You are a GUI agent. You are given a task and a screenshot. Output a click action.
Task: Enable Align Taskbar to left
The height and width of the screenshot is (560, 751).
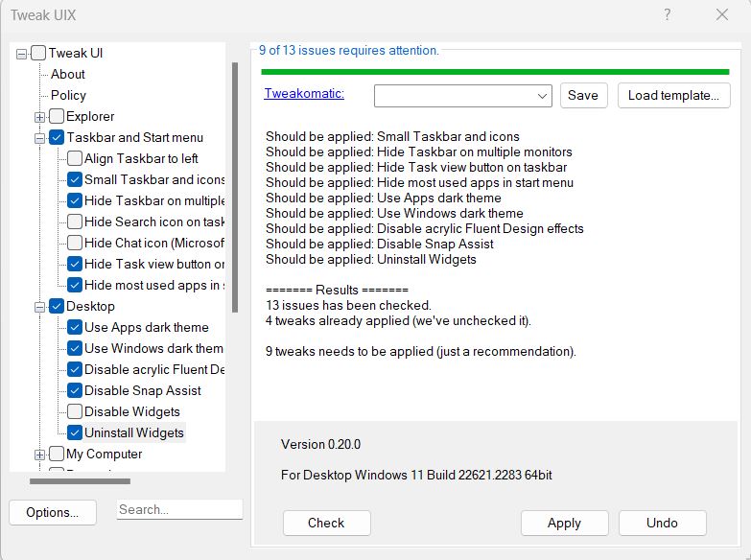click(75, 158)
